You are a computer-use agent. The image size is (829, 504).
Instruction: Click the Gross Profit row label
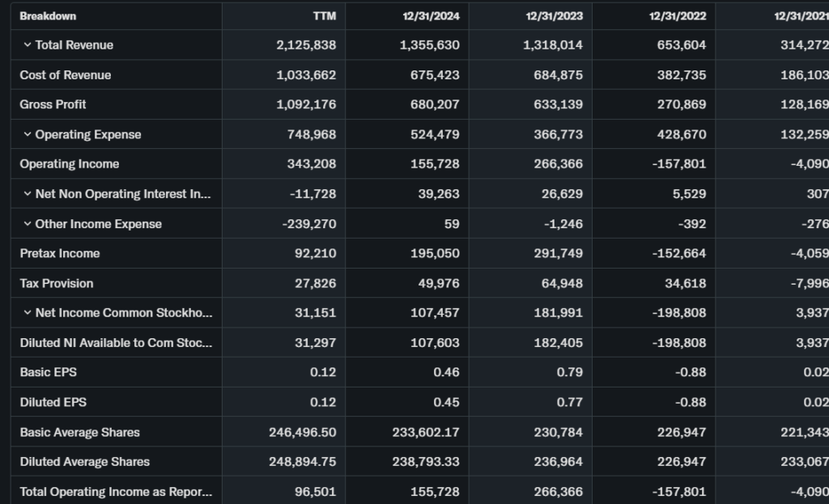pos(53,104)
